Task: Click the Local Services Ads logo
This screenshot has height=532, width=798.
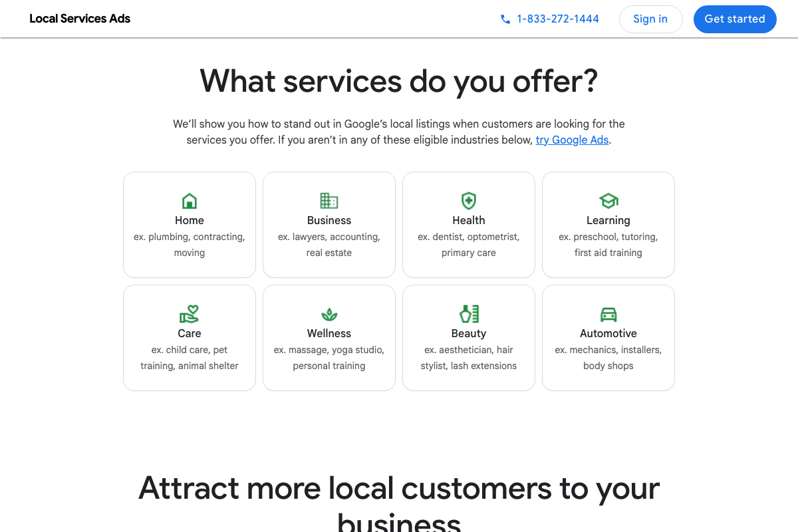Action: click(x=80, y=19)
